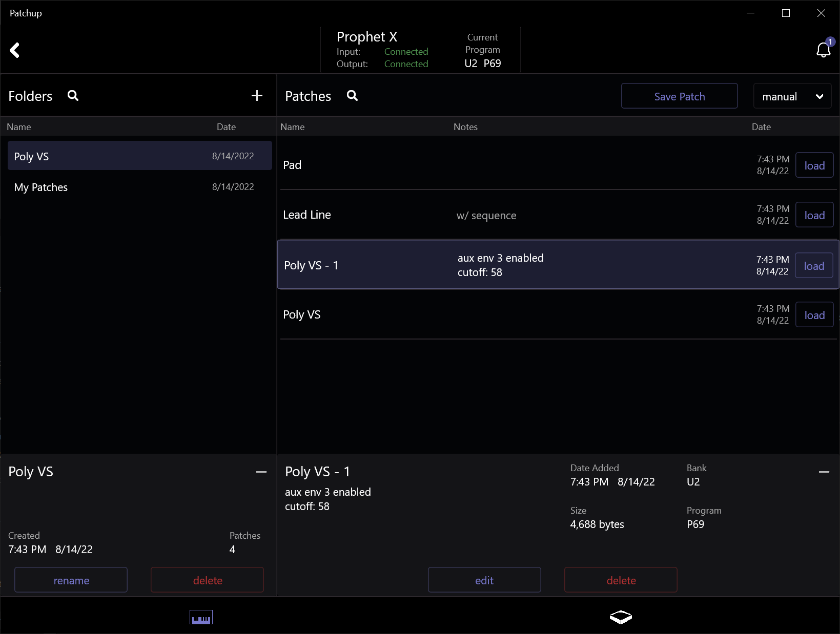Viewport: 840px width, 634px height.
Task: Search patches with magnifier icon
Action: (352, 96)
